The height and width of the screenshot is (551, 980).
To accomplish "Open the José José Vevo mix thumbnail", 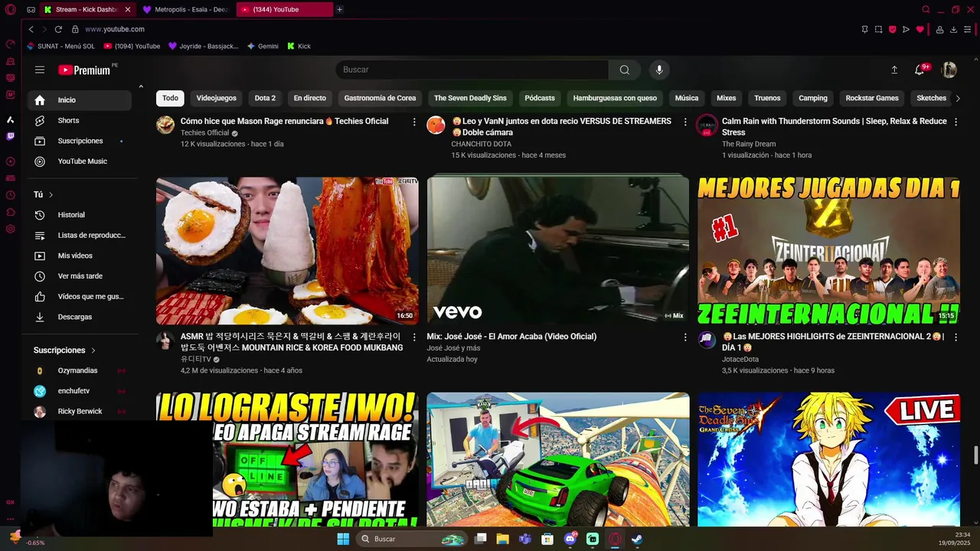I will tap(557, 251).
